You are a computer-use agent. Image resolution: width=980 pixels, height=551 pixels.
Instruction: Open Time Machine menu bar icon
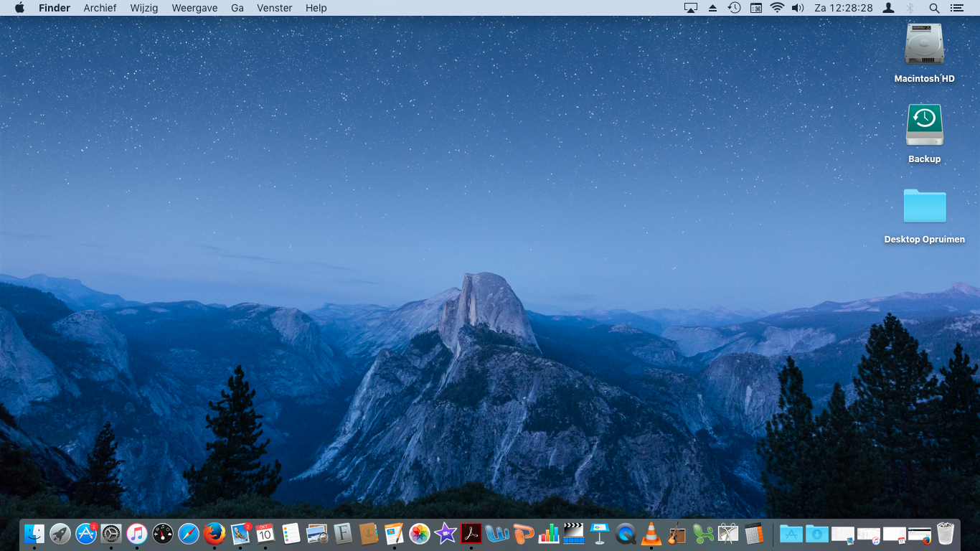pyautogui.click(x=735, y=8)
